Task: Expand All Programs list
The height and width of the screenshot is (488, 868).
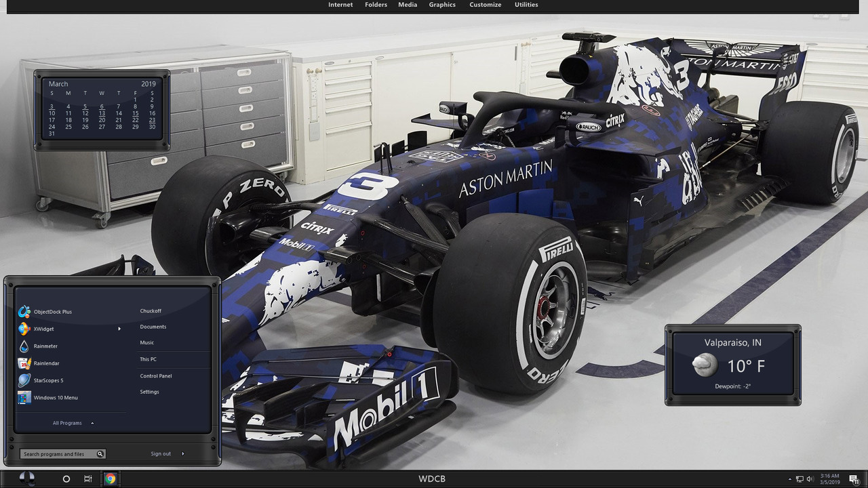Action: coord(72,423)
